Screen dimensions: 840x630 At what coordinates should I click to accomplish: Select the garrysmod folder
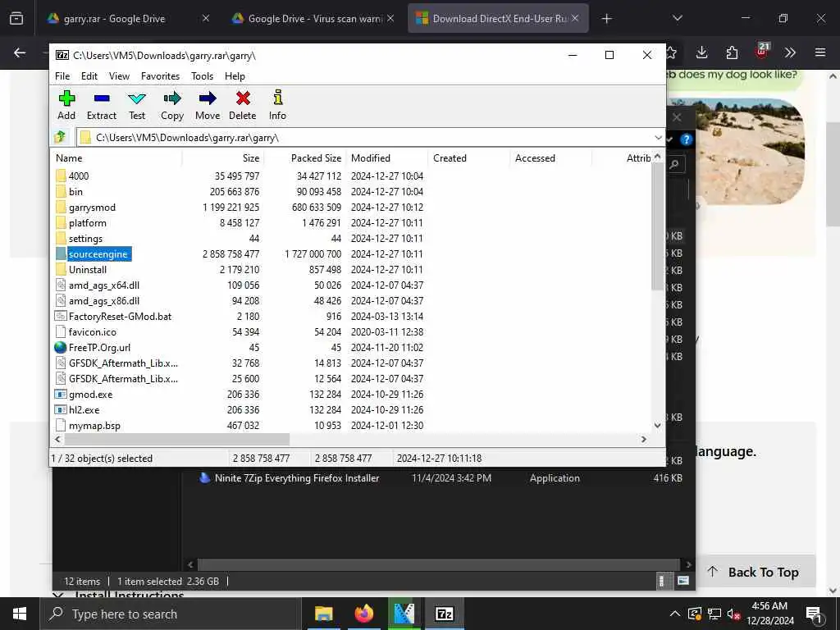tap(92, 207)
